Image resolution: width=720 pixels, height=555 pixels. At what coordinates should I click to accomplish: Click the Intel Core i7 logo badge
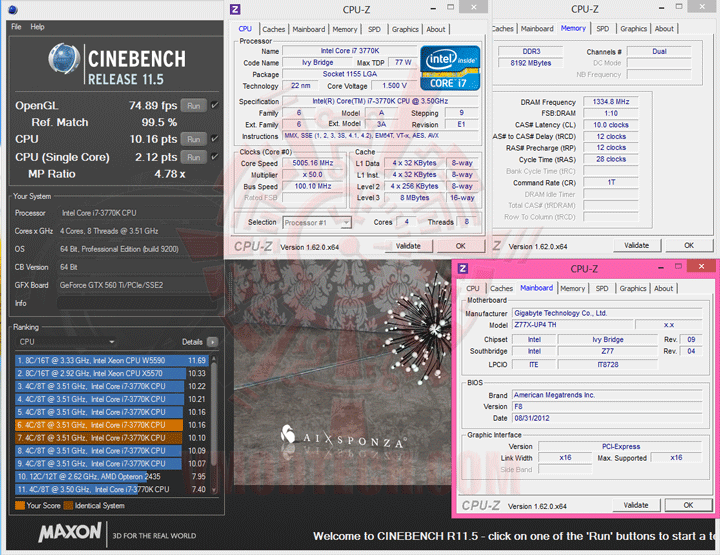point(450,68)
